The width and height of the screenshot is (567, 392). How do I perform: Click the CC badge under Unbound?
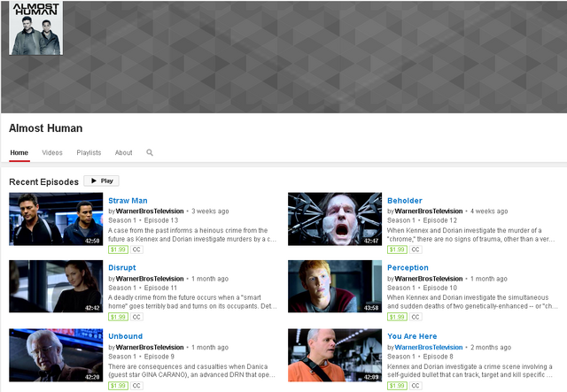click(136, 386)
